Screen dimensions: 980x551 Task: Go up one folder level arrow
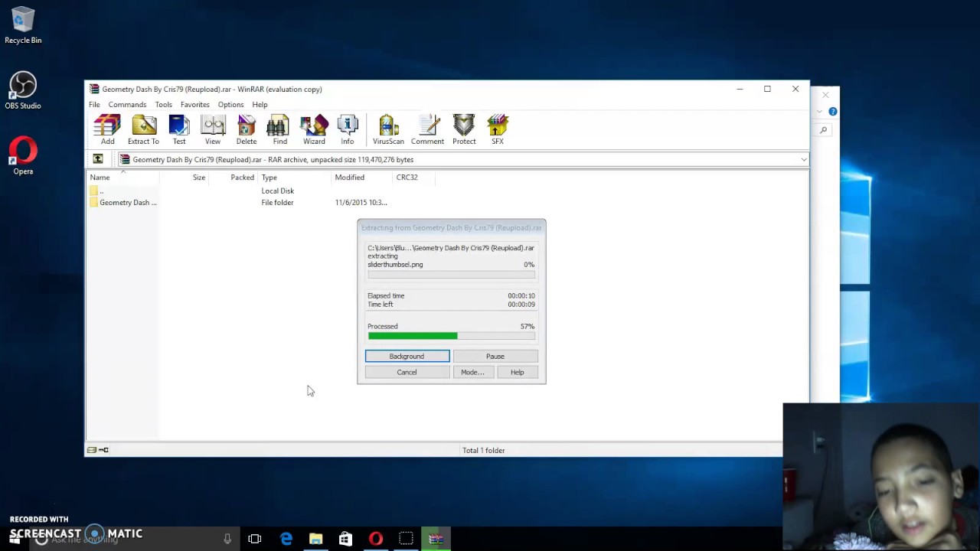pyautogui.click(x=98, y=159)
